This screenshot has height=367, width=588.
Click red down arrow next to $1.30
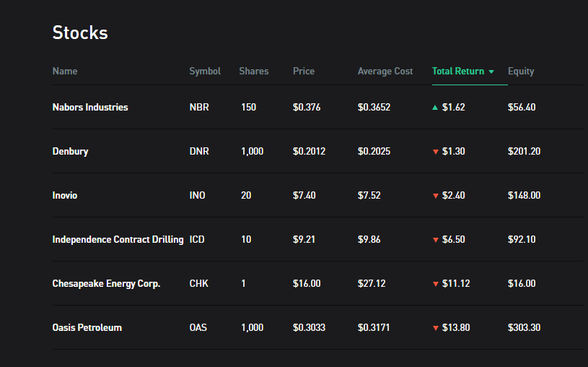click(x=435, y=152)
